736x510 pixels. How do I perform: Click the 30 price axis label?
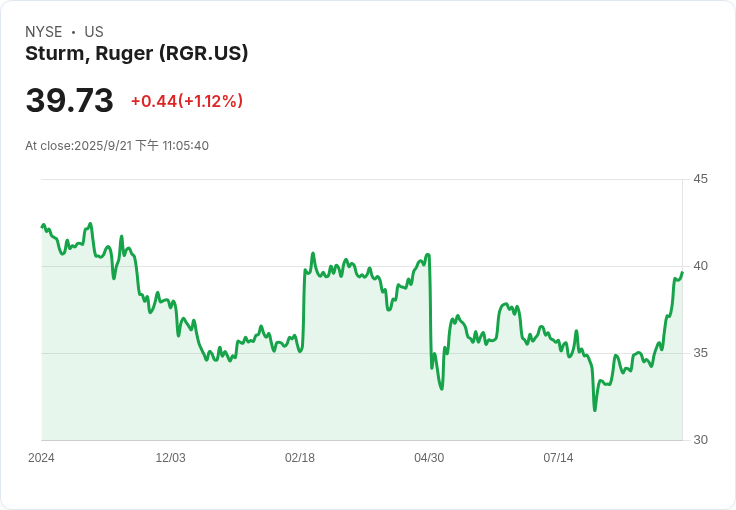(x=700, y=440)
